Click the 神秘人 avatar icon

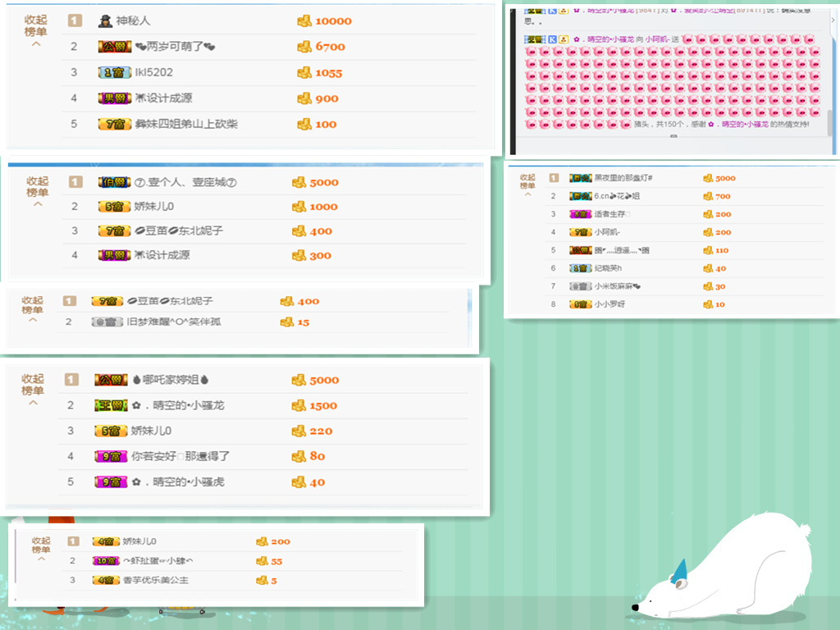(105, 21)
